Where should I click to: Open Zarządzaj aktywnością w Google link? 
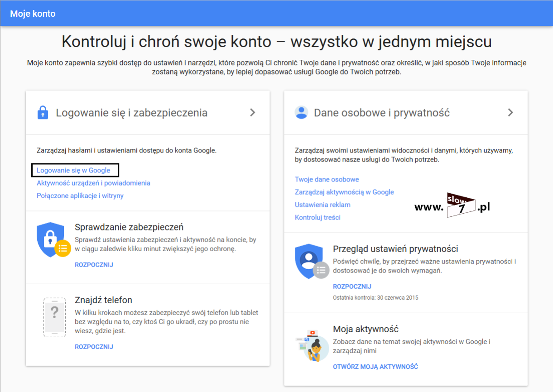344,192
